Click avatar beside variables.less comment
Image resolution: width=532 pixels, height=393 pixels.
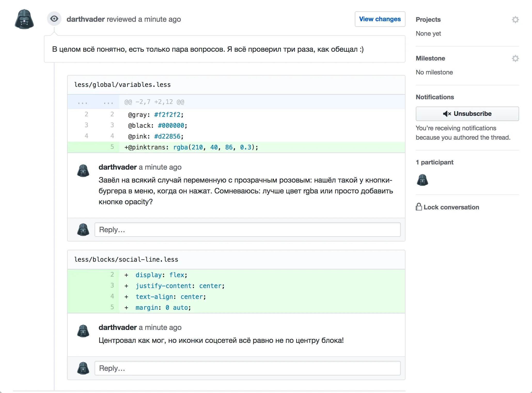[83, 171]
